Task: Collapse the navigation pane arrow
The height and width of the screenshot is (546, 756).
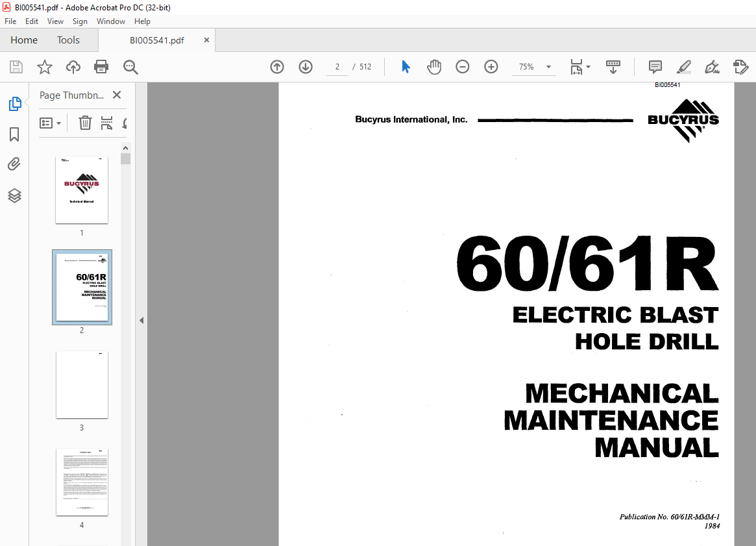Action: click(141, 320)
